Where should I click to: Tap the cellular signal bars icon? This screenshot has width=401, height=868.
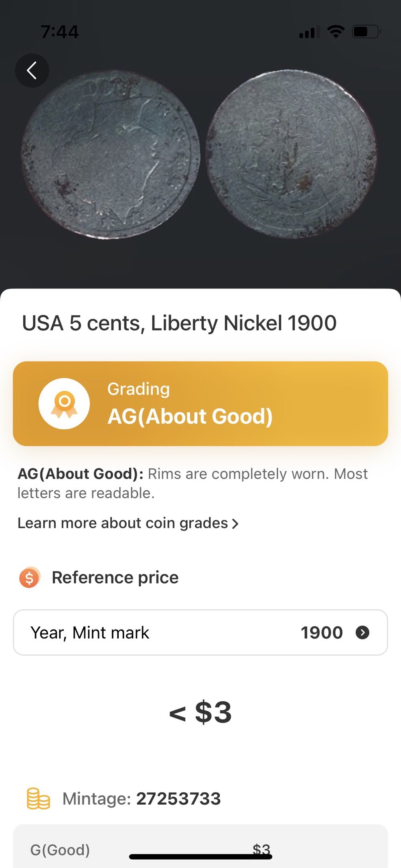pos(309,32)
